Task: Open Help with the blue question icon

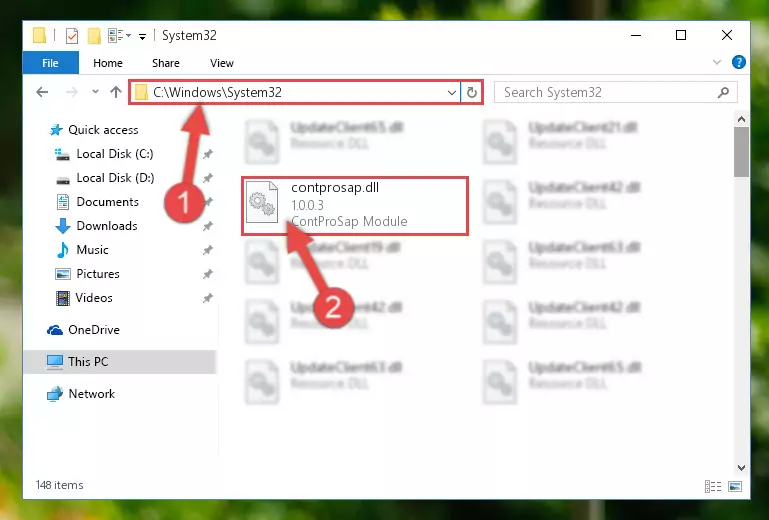Action: [x=739, y=62]
